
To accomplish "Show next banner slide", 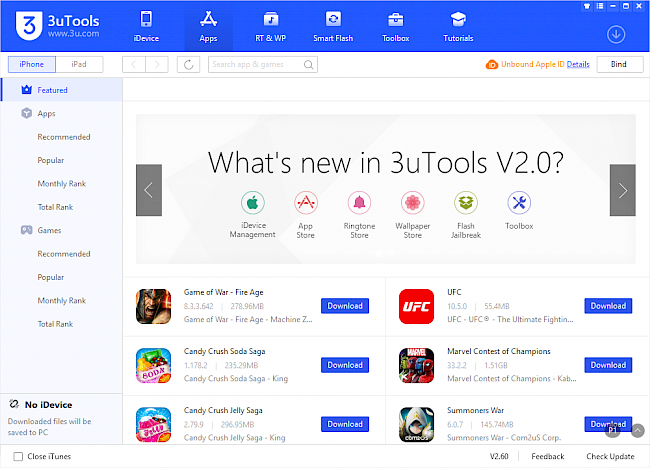I will pos(623,190).
